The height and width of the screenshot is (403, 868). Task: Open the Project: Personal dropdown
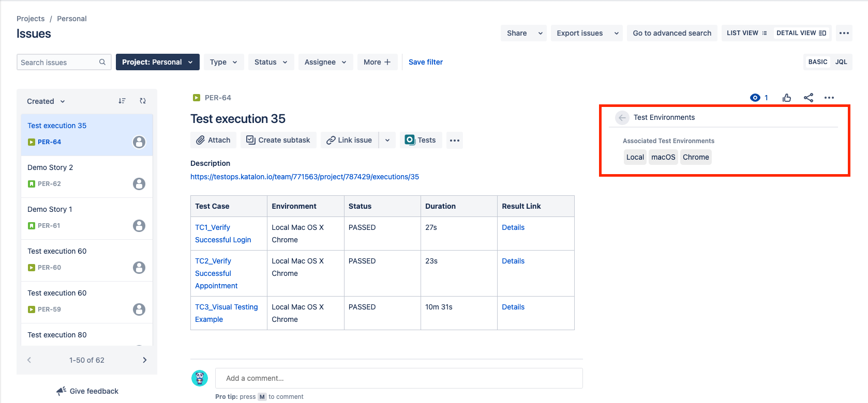click(x=158, y=62)
